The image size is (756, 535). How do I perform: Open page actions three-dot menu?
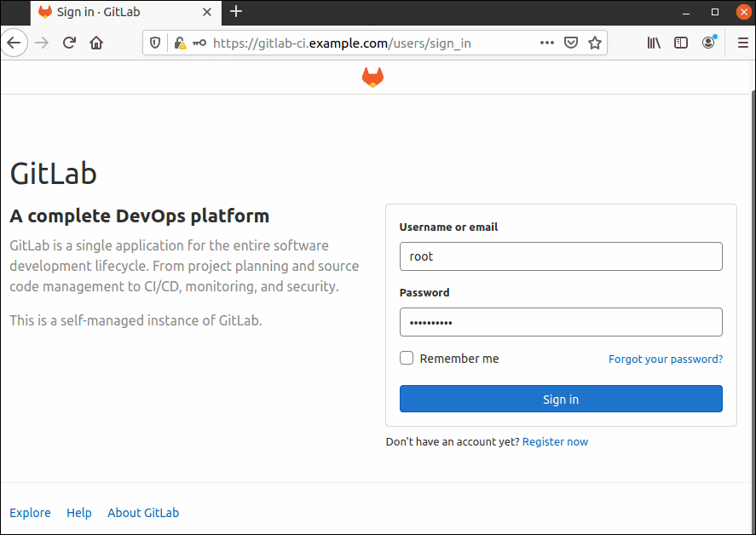(x=546, y=43)
